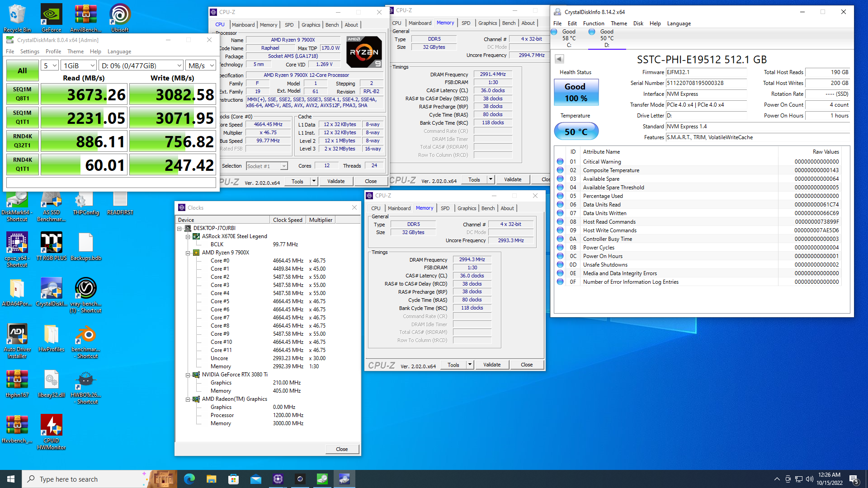The image size is (868, 488).
Task: Open the THPConfig desktop icon
Action: [85, 204]
